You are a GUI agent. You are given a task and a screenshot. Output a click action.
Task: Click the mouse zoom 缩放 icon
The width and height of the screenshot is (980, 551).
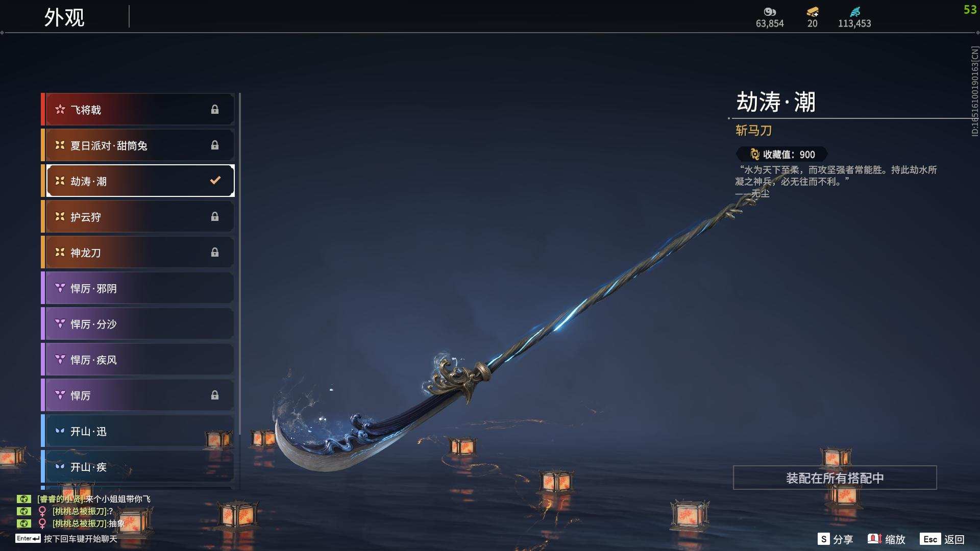[874, 539]
